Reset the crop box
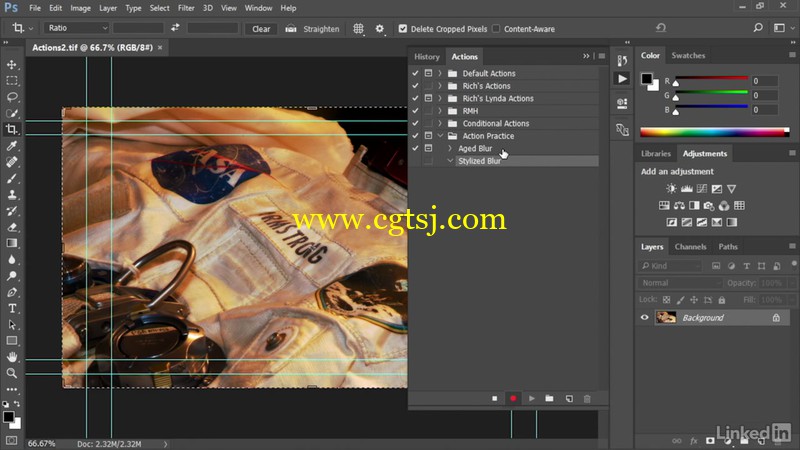This screenshot has width=800, height=450. pos(661,28)
